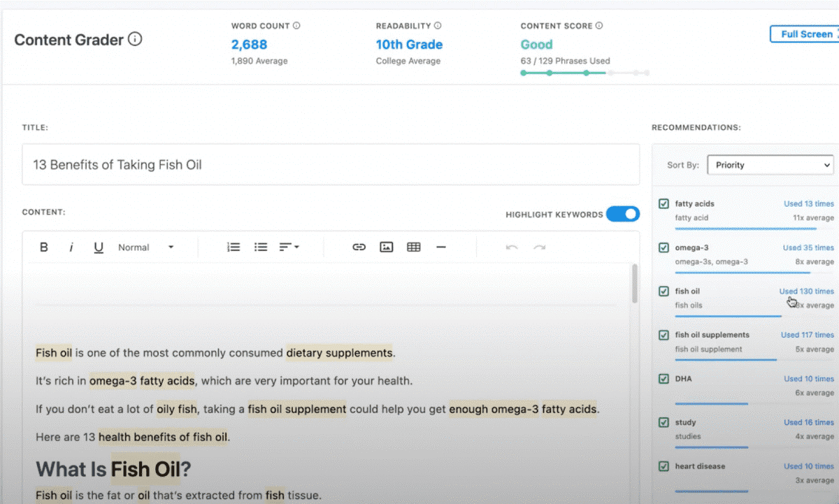Click the title field with 13 Benefits
The width and height of the screenshot is (839, 504).
(x=331, y=164)
